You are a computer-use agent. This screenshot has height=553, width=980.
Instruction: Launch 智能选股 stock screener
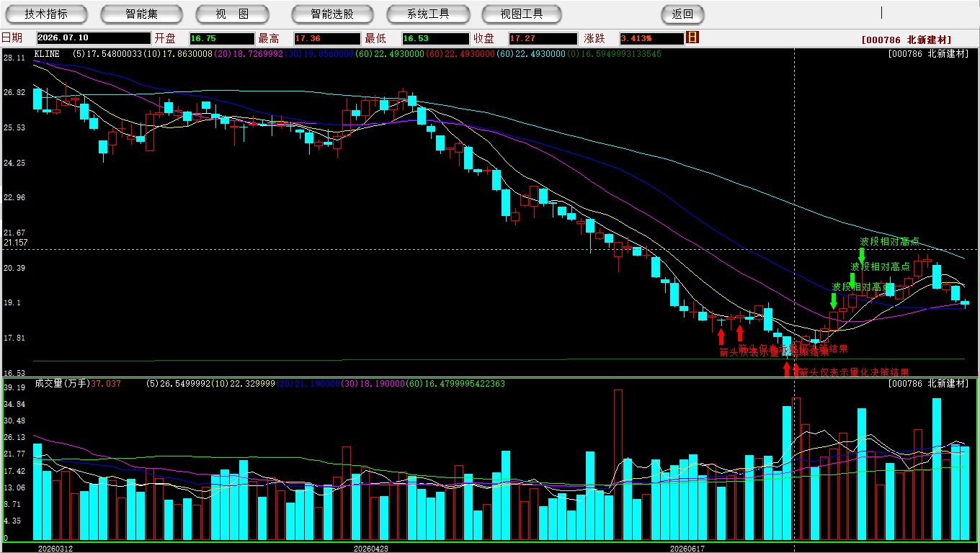[332, 14]
